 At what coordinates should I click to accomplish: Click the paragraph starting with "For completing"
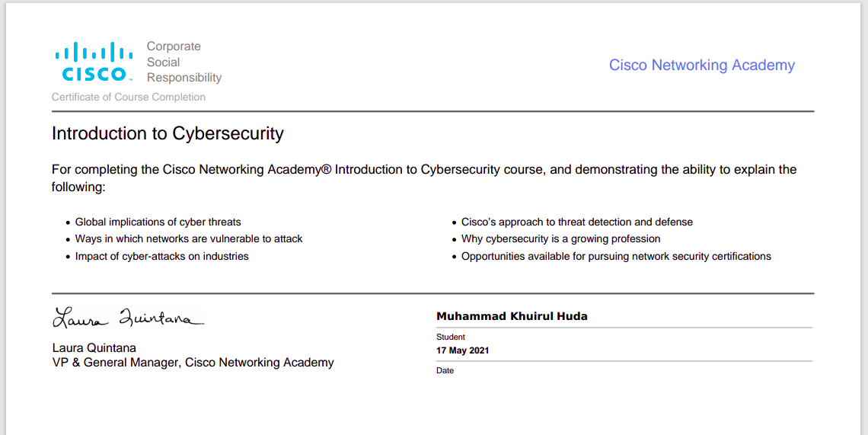(423, 169)
